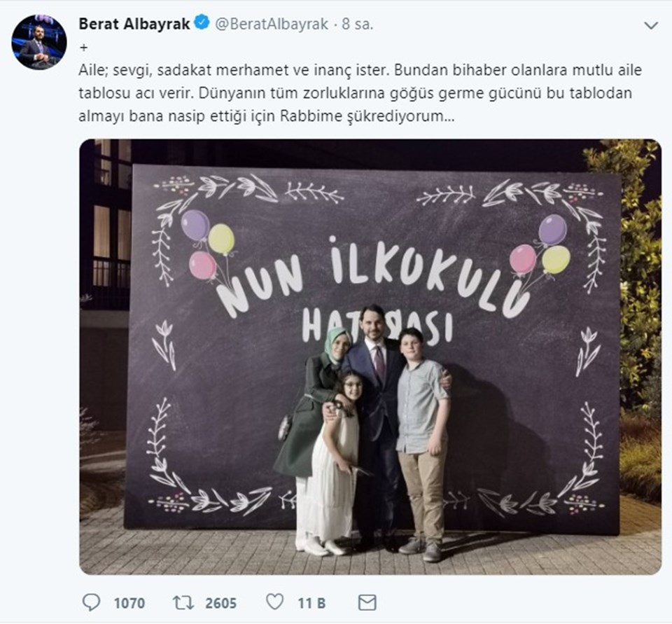Click the 'HATIRASI' text on chalkboard photo

click(377, 327)
